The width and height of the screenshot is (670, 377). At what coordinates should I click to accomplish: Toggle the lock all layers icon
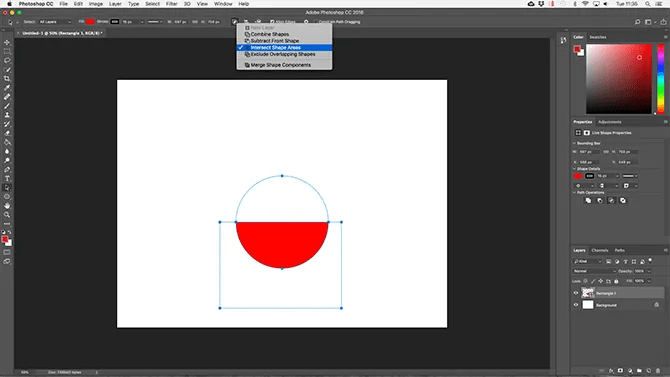click(616, 281)
